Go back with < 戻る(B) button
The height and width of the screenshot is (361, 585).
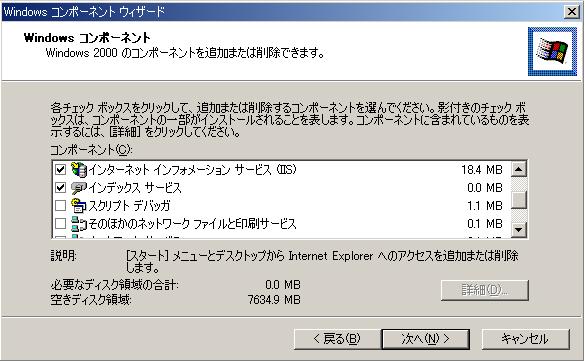click(337, 339)
